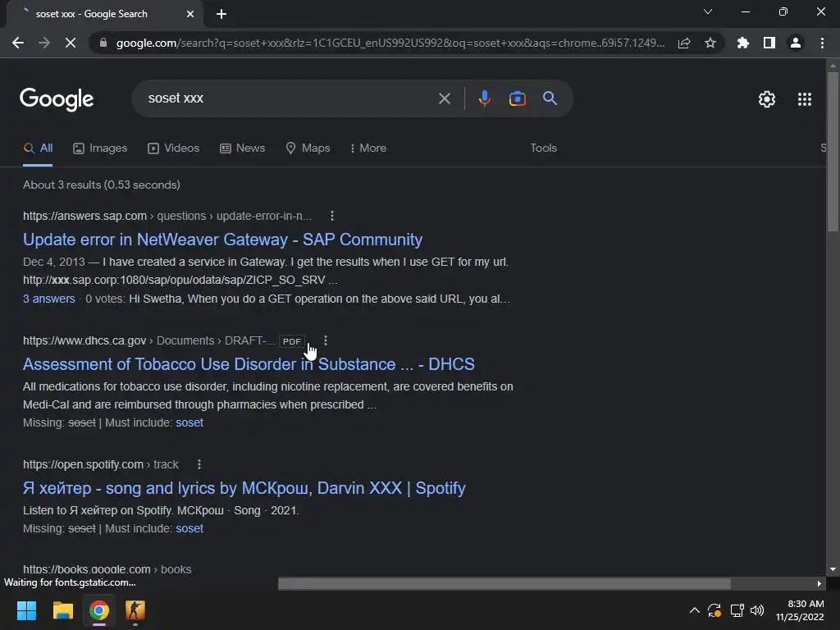Click the scroll down arrow of vertical scrollbar
The image size is (840, 630).
coord(833,569)
